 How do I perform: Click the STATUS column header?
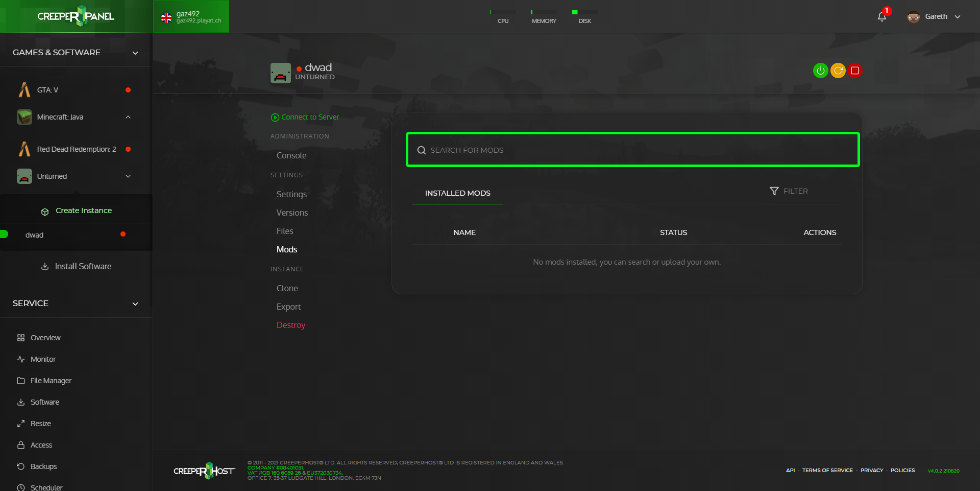673,232
